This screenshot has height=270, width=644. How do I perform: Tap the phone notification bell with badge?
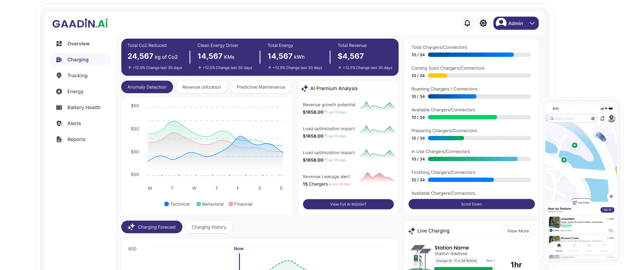click(603, 118)
